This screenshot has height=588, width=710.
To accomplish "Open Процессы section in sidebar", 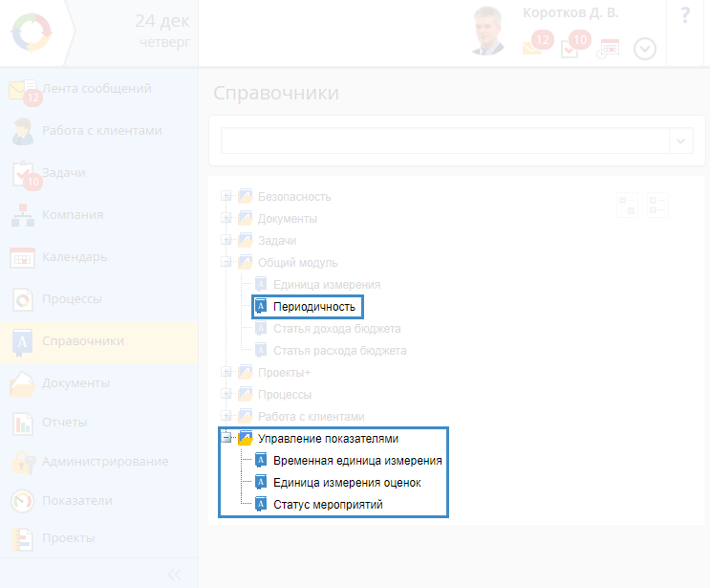I will (98, 299).
